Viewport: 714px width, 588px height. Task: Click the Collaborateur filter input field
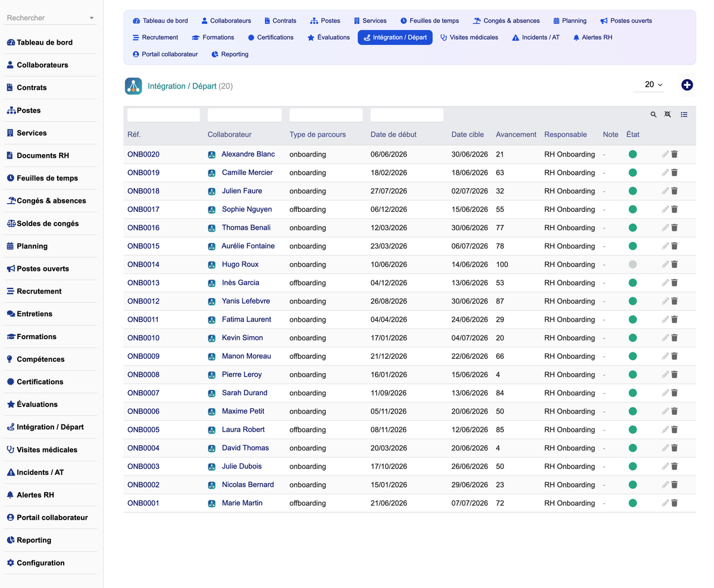245,115
